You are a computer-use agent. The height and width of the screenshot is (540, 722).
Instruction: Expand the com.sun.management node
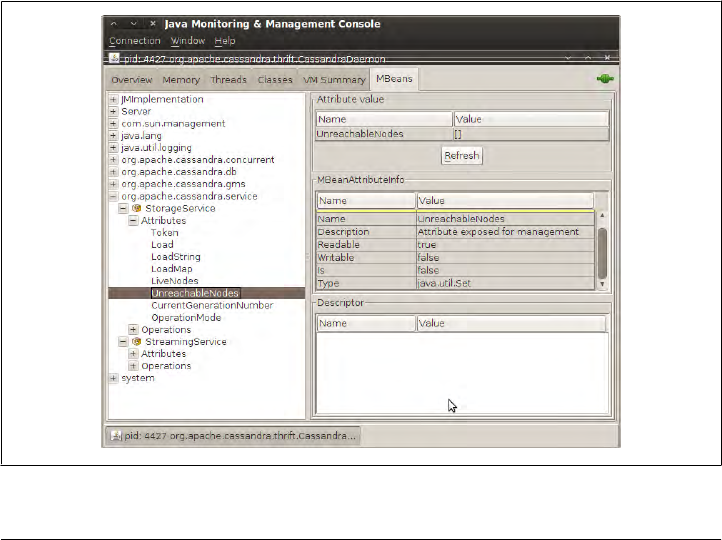[113, 123]
